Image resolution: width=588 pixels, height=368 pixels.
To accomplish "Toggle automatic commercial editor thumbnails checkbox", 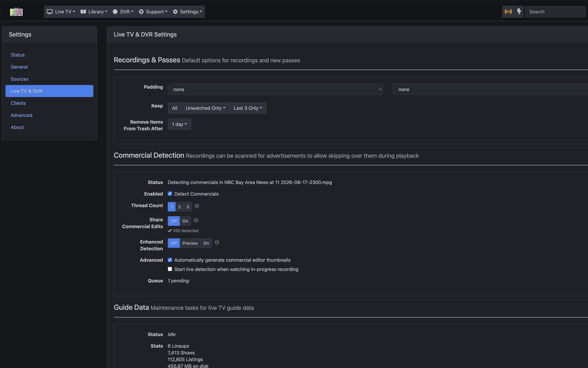I will pos(170,260).
